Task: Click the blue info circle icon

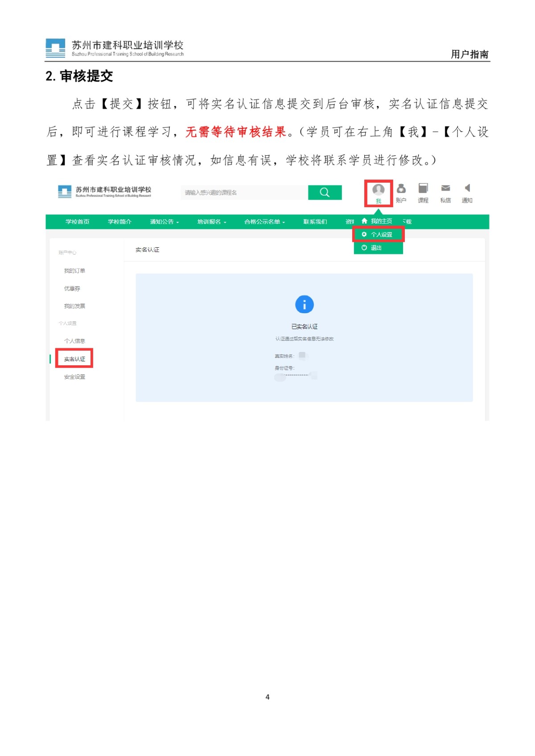Action: point(305,305)
